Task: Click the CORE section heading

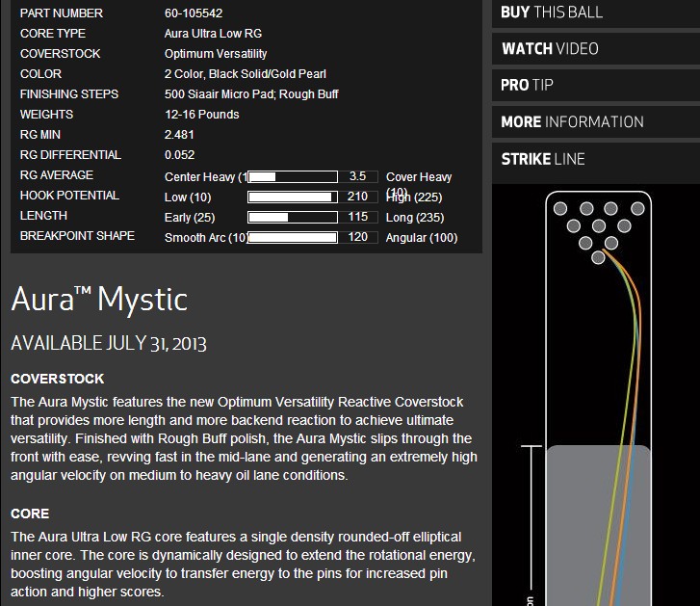Action: (x=30, y=514)
